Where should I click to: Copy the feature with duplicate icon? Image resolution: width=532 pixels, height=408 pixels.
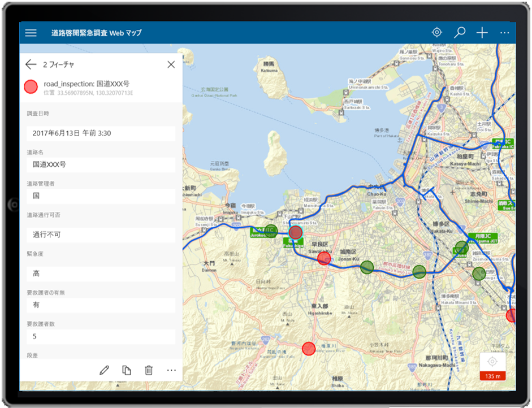click(127, 370)
